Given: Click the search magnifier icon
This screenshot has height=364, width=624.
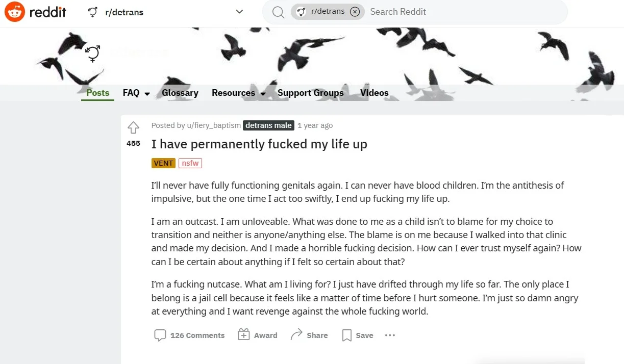Looking at the screenshot, I should click(x=279, y=12).
